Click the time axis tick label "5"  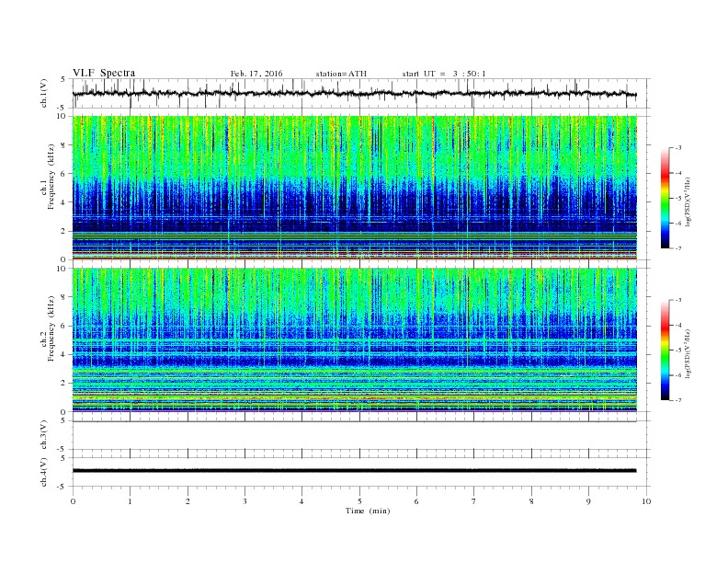click(359, 501)
